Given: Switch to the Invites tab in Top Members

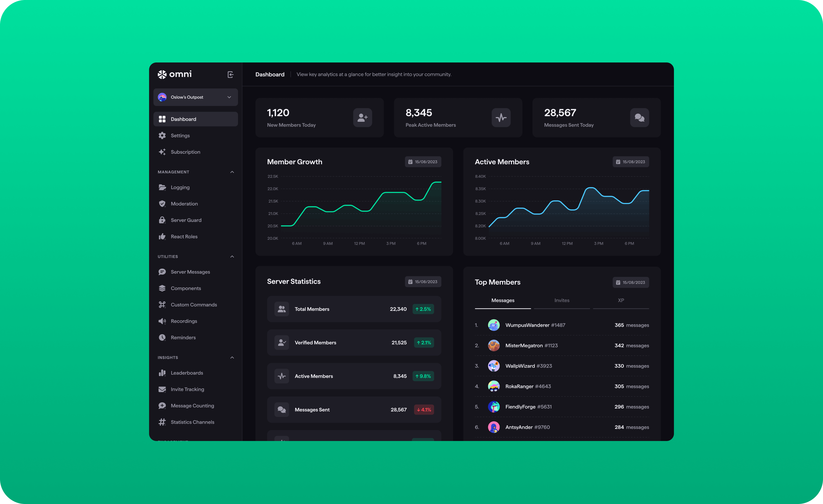Looking at the screenshot, I should [561, 301].
